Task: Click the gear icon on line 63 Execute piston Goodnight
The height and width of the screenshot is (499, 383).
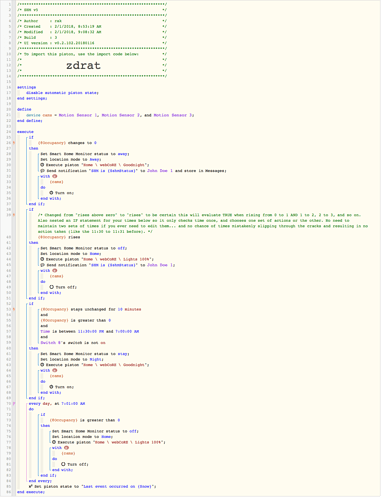Action: (x=42, y=365)
